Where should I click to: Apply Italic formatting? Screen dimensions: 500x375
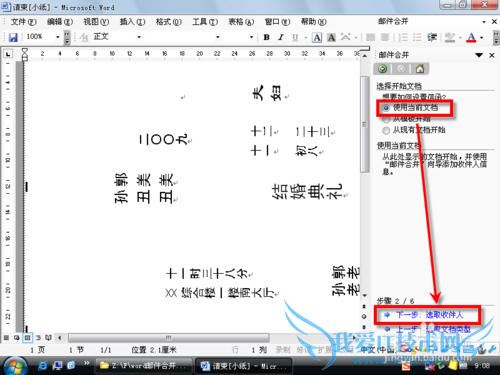tap(281, 37)
